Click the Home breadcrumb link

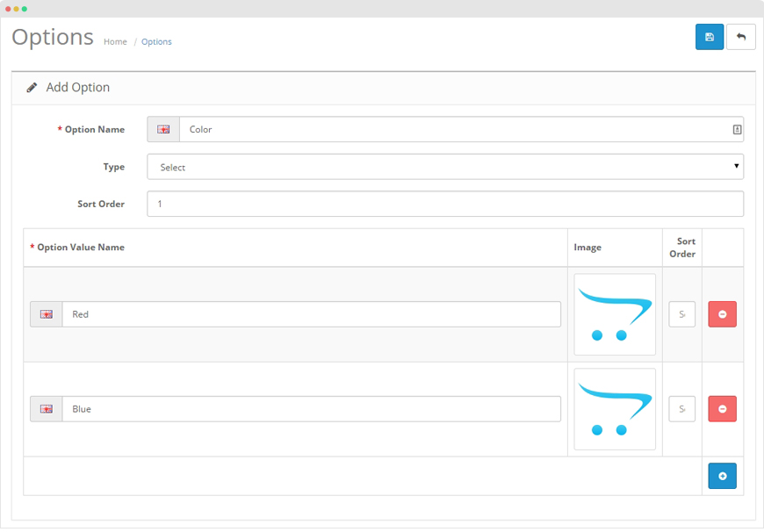[x=115, y=42]
